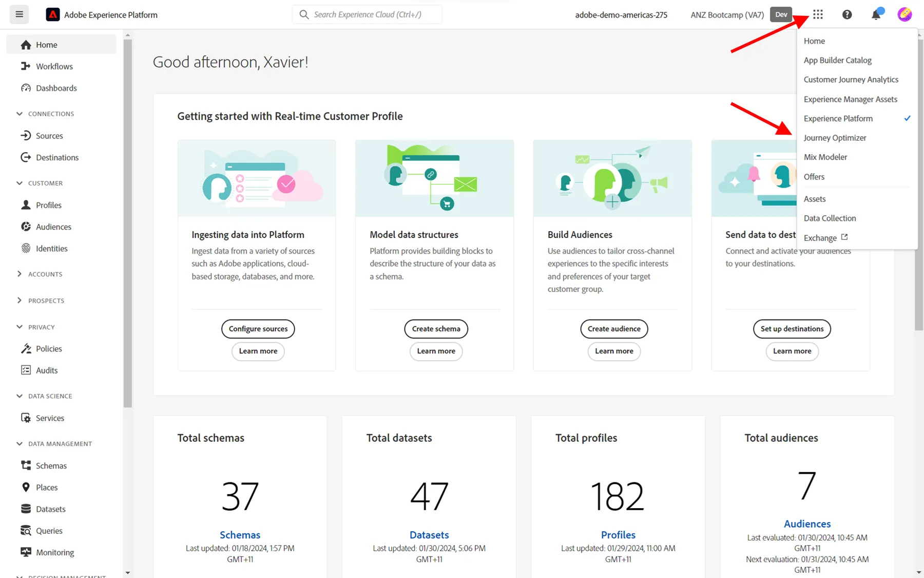Click the Dev sandbox type badge
Viewport: 924px width, 578px height.
[x=781, y=14]
